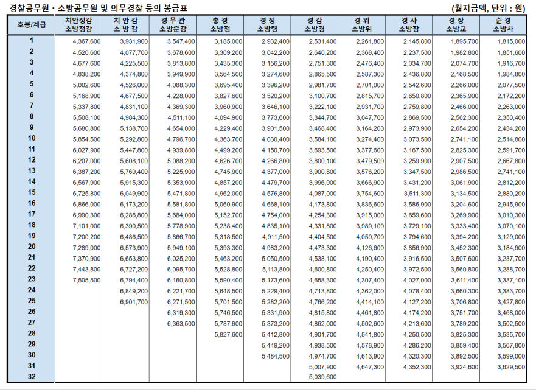
Task: Click the value 4,962,000
Action: coord(228,194)
